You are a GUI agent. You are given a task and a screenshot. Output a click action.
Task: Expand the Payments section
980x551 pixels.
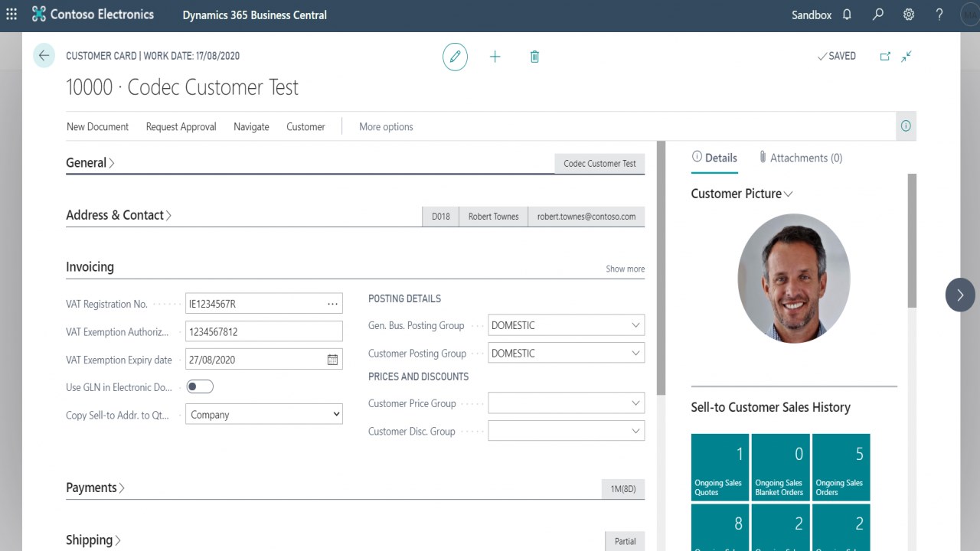[95, 487]
